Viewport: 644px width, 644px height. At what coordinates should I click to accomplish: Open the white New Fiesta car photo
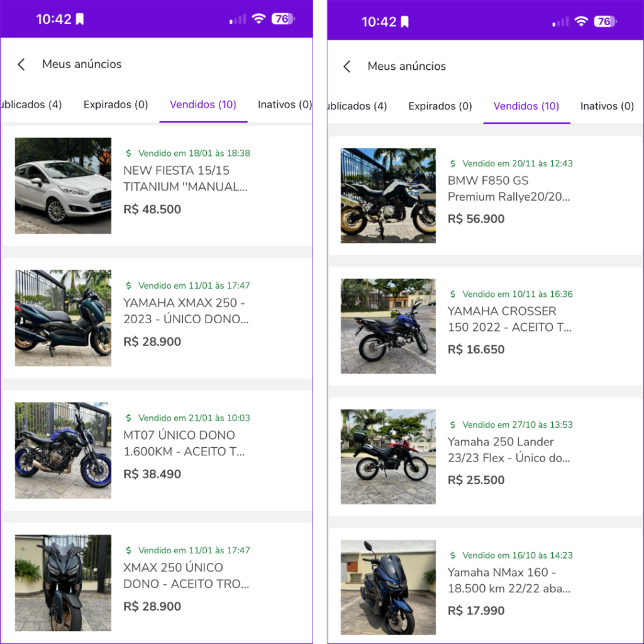tap(63, 186)
